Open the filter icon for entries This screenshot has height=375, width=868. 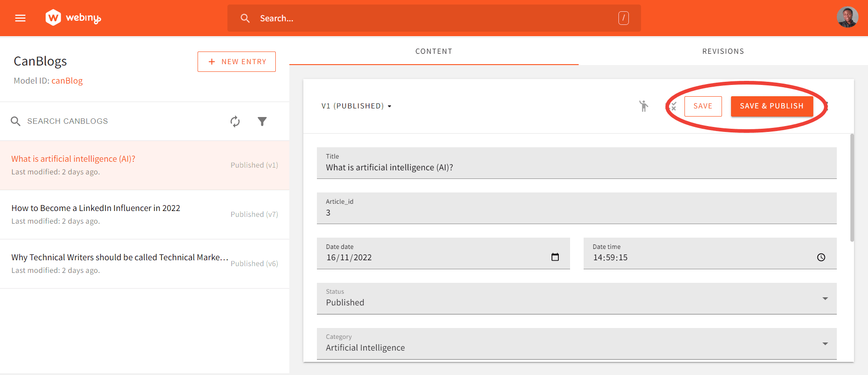[262, 121]
